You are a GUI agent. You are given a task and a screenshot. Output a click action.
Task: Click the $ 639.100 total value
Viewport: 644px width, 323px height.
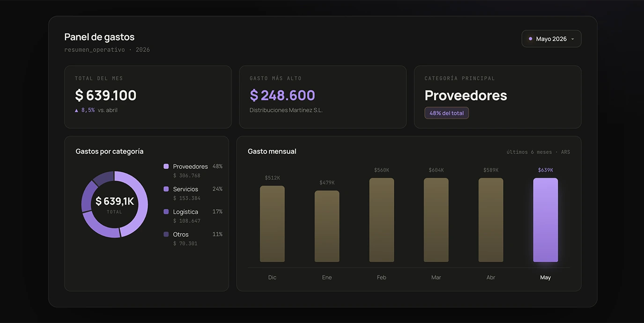106,95
